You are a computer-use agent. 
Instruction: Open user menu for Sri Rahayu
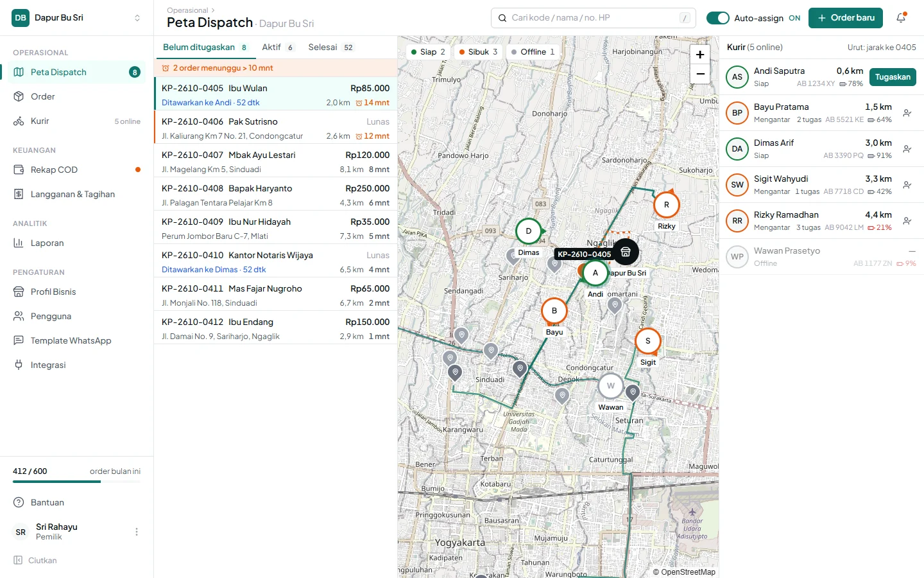pyautogui.click(x=137, y=532)
